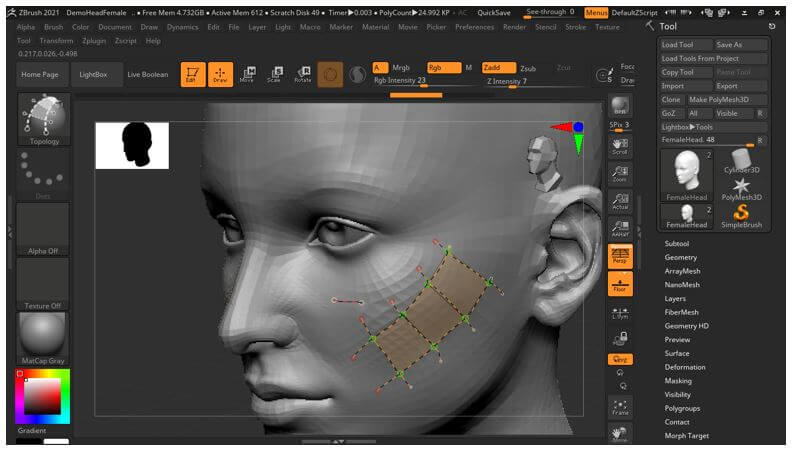Screen dimensions: 798x450
Task: Switch to the Move gizmo tool
Action: click(247, 74)
